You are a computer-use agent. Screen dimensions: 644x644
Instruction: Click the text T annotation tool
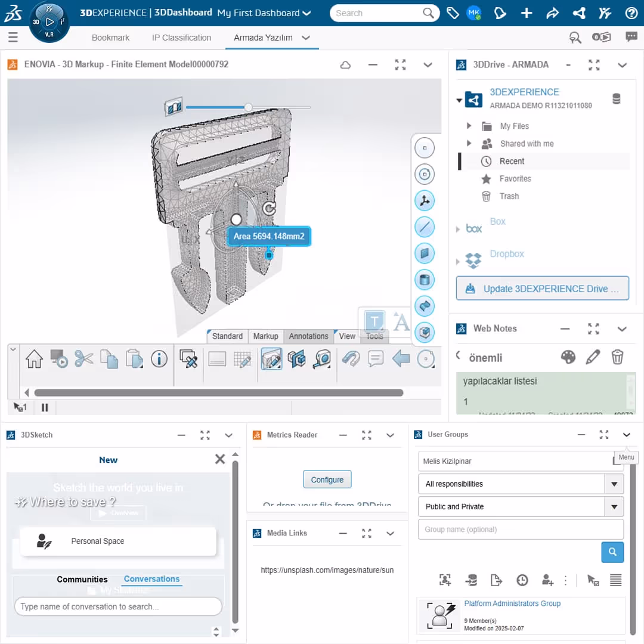coord(374,321)
